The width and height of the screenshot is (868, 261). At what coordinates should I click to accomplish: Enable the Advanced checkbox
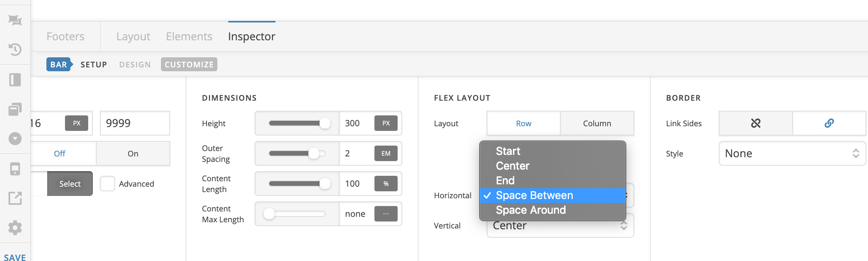(x=108, y=184)
